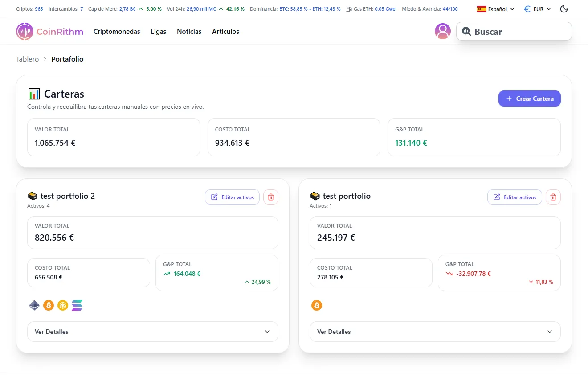Click the trash icon for test portfolio 2
The height and width of the screenshot is (386, 588).
pos(271,197)
